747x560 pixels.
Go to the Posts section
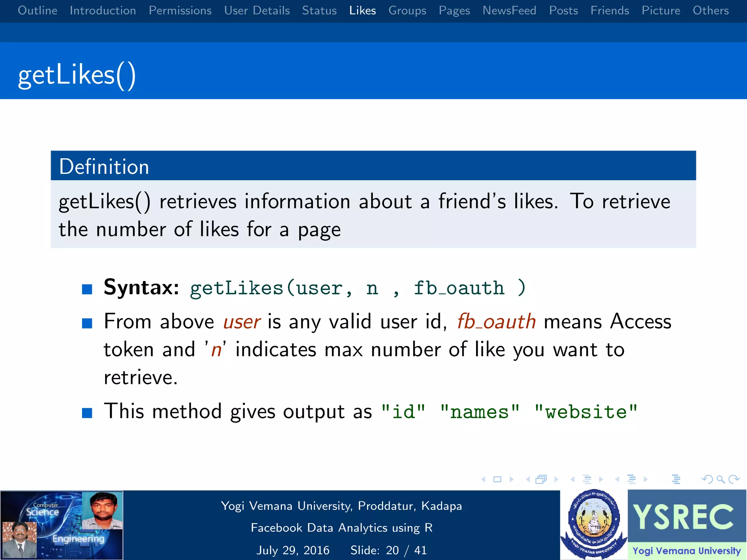click(564, 11)
